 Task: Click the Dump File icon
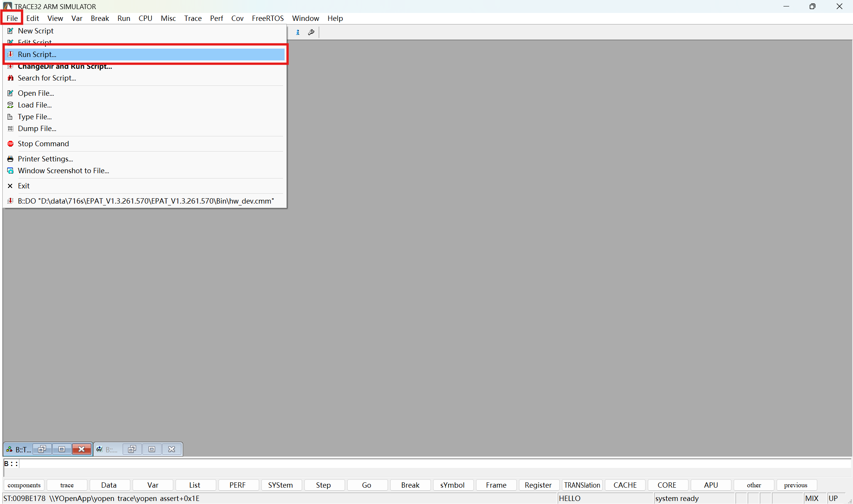coord(10,128)
